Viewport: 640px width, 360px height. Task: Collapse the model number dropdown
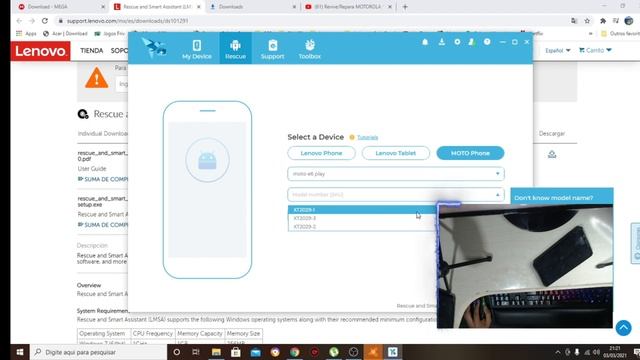[396, 195]
